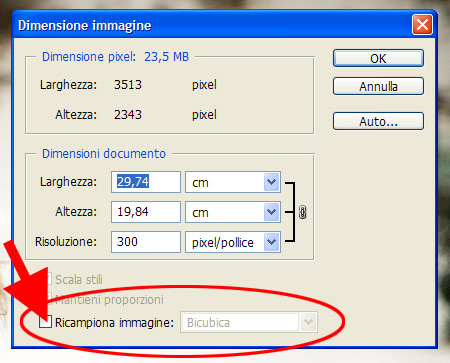450x363 pixels.
Task: Click the pixel width value 3513
Action: coord(128,85)
